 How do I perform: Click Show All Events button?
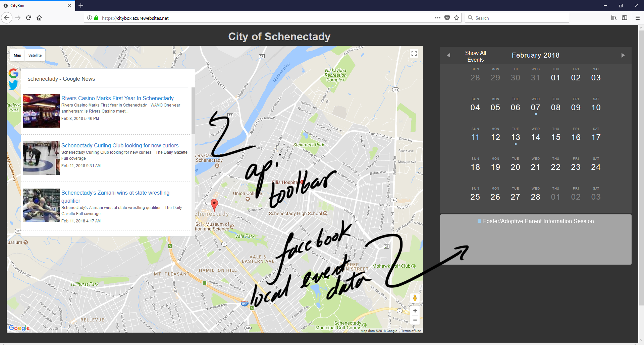(476, 56)
